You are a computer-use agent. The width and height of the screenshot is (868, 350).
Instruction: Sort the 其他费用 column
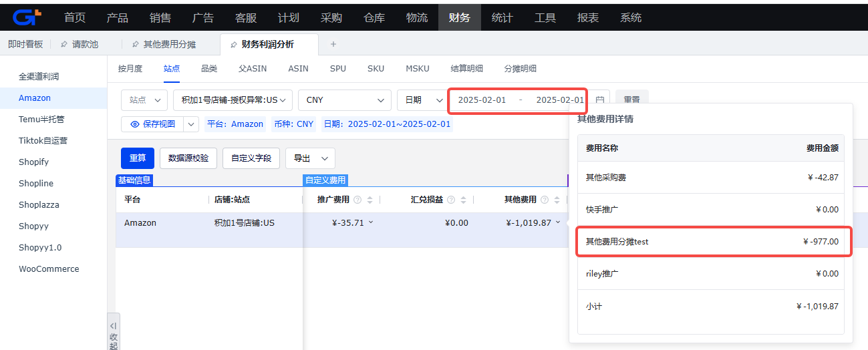[x=557, y=200]
